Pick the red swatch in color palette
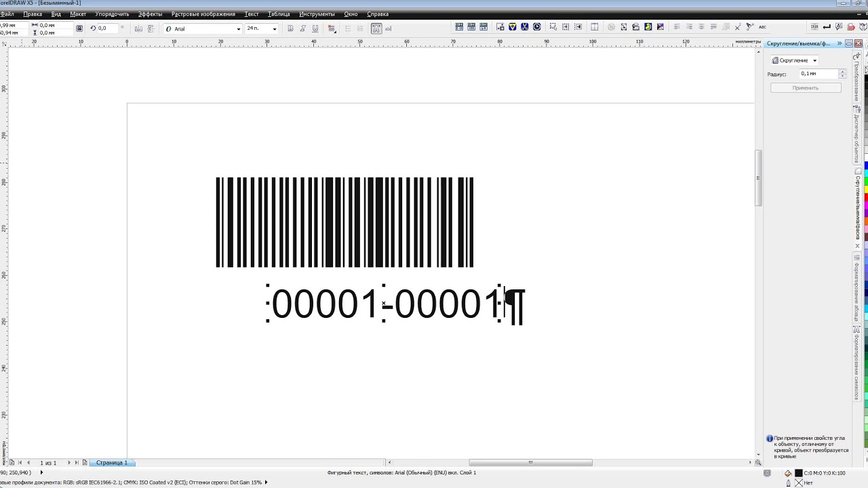Viewport: 868px width, 488px height. click(865, 197)
